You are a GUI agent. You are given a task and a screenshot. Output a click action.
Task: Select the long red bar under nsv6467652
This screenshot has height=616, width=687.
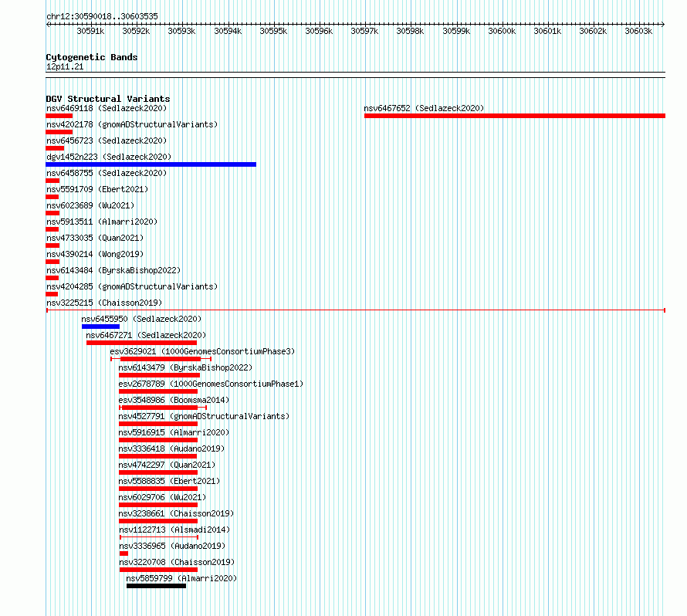515,116
